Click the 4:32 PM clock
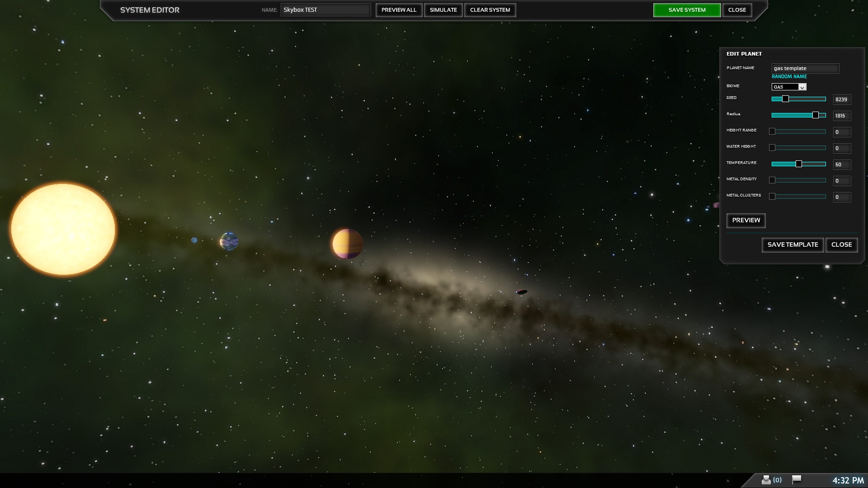The height and width of the screenshot is (488, 868). click(x=848, y=480)
